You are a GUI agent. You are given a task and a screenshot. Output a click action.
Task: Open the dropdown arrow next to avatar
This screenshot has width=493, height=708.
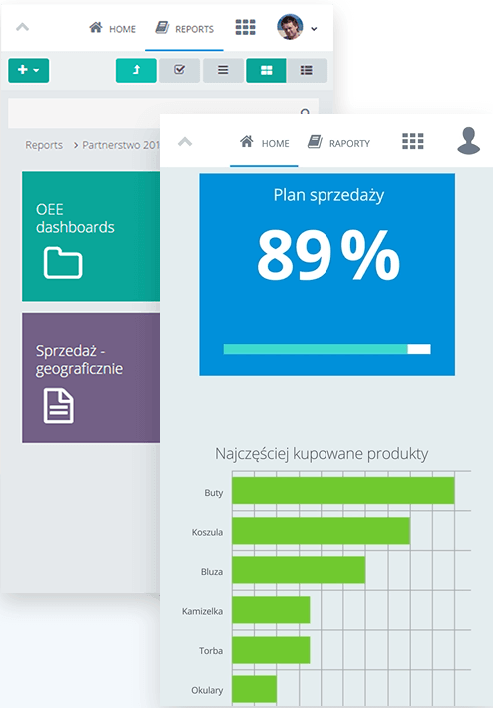coord(314,29)
